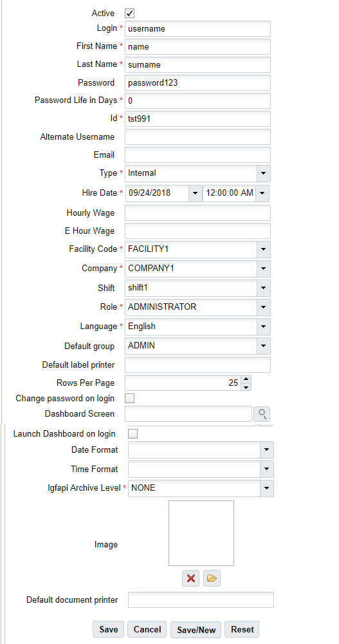Click the Hourly Wage field
Image resolution: width=339 pixels, height=644 pixels.
tap(198, 213)
